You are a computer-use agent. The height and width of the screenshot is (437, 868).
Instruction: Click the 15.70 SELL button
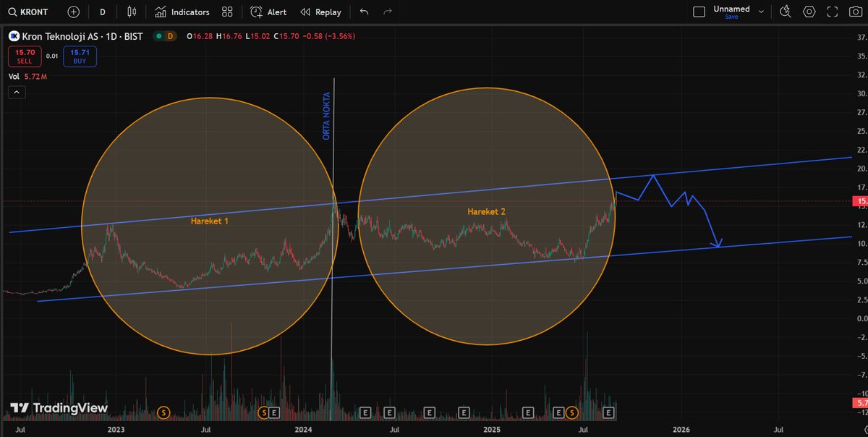pyautogui.click(x=25, y=56)
